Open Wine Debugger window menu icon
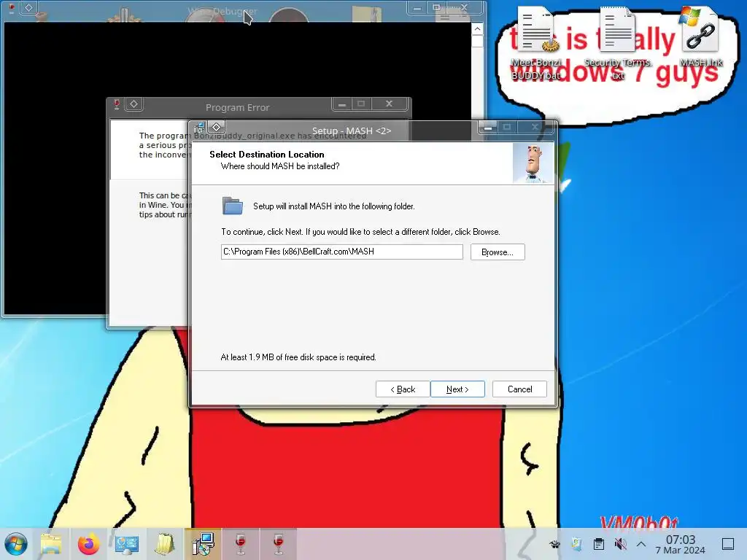The height and width of the screenshot is (560, 747). tap(12, 7)
